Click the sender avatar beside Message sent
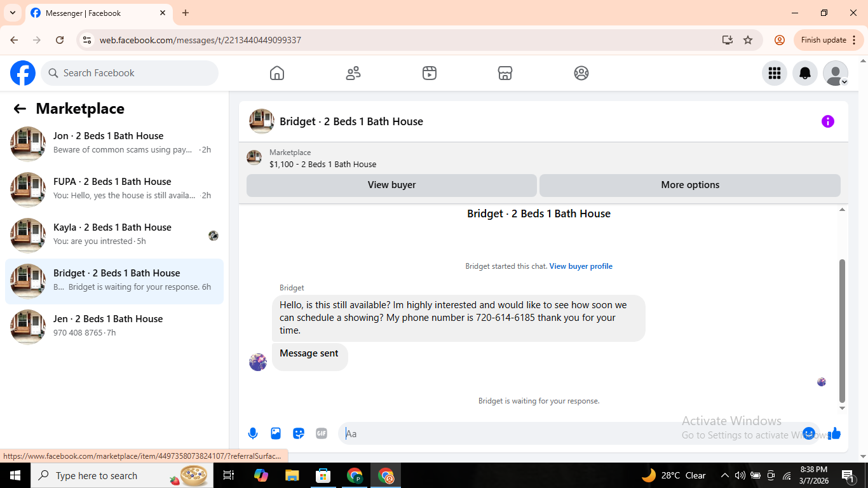 [258, 362]
